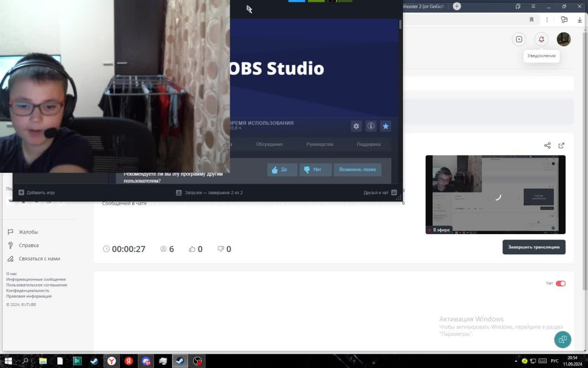This screenshot has height=368, width=588.
Task: Click the add video plus icon
Action: pos(519,40)
